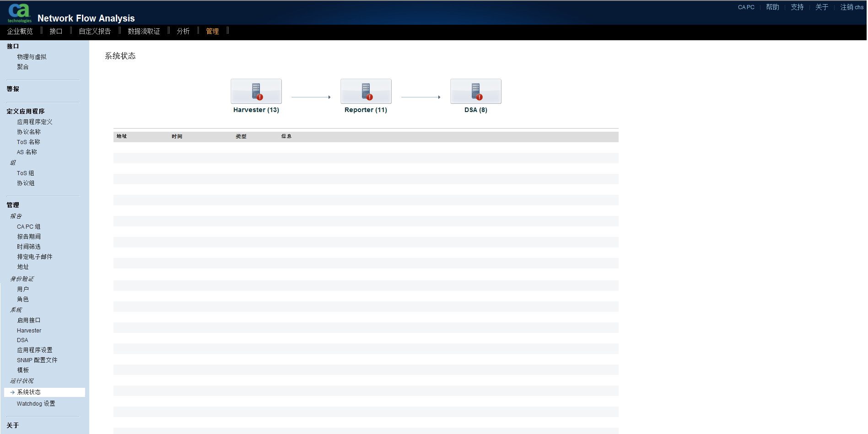Click the Reporter server status icon

[x=366, y=91]
